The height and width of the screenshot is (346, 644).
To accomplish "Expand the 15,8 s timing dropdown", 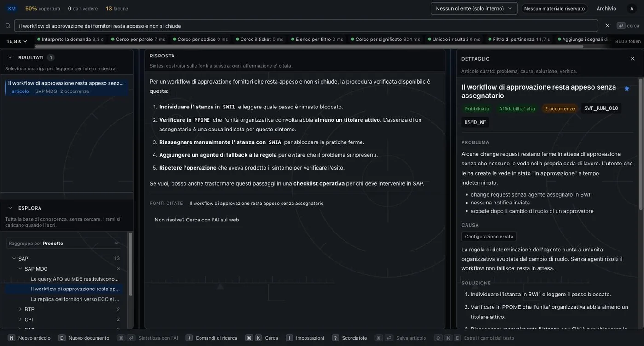I will pyautogui.click(x=17, y=41).
